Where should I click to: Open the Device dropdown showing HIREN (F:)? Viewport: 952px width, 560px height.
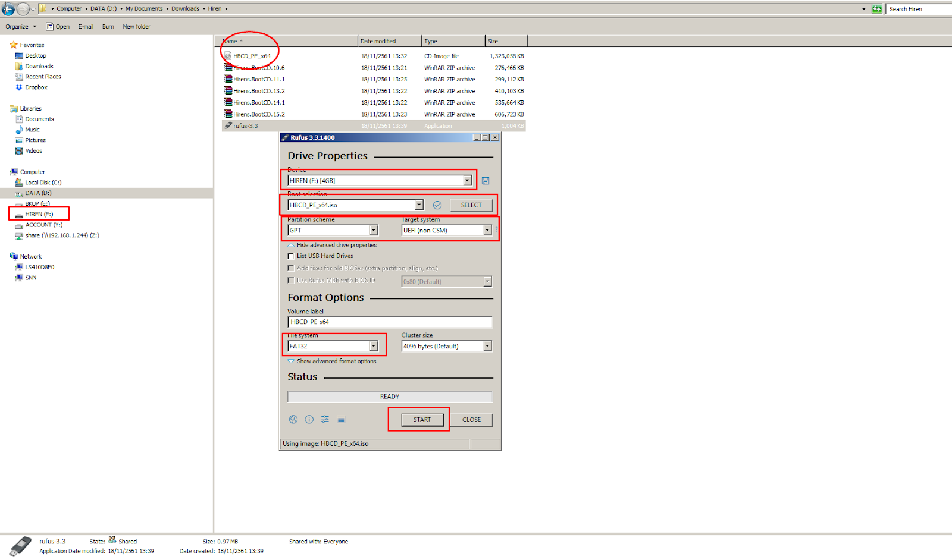(380, 181)
